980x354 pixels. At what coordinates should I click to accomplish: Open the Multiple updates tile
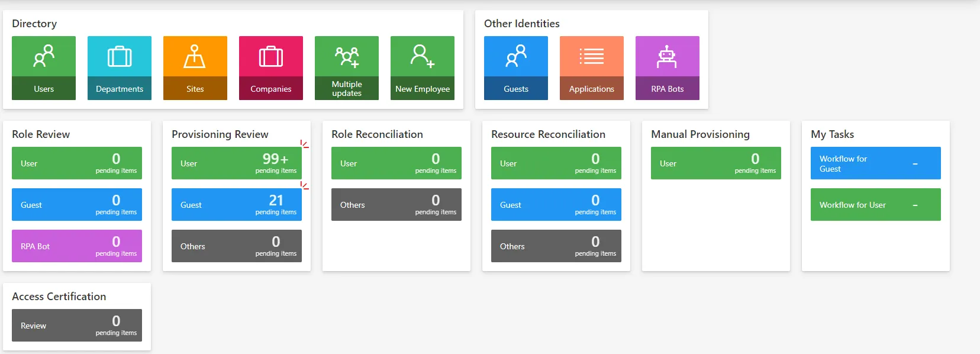347,68
